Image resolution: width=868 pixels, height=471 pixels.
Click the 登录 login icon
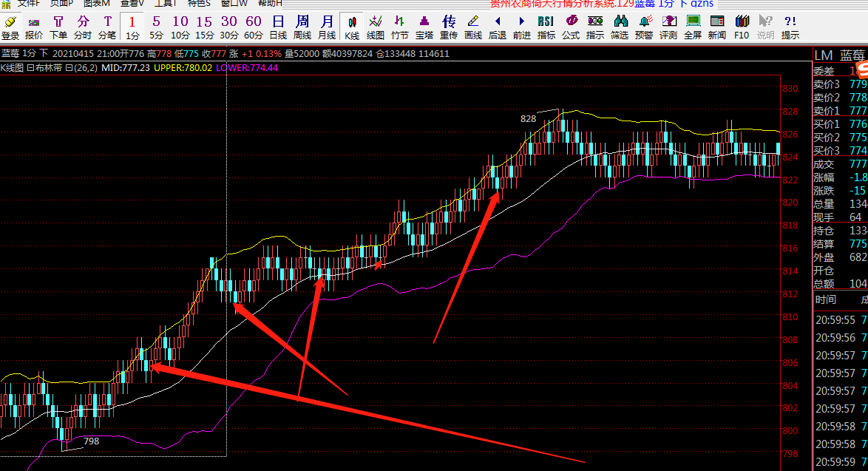point(10,27)
